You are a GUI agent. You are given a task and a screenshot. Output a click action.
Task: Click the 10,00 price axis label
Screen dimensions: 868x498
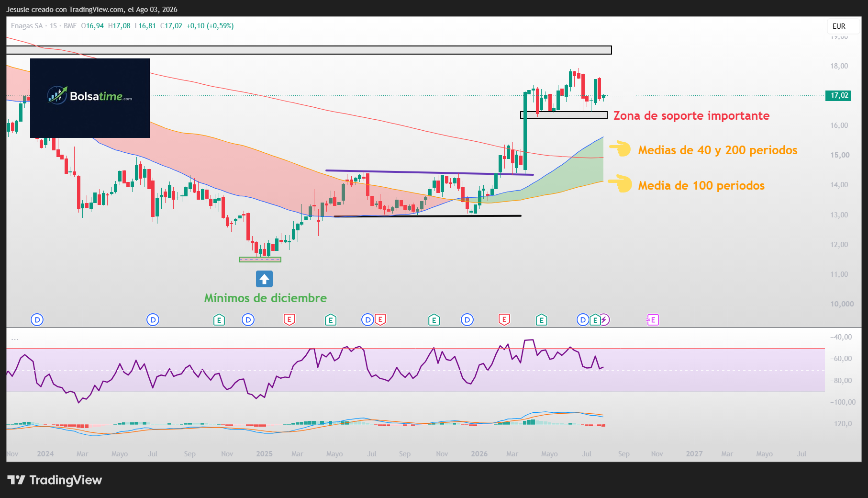[842, 304]
